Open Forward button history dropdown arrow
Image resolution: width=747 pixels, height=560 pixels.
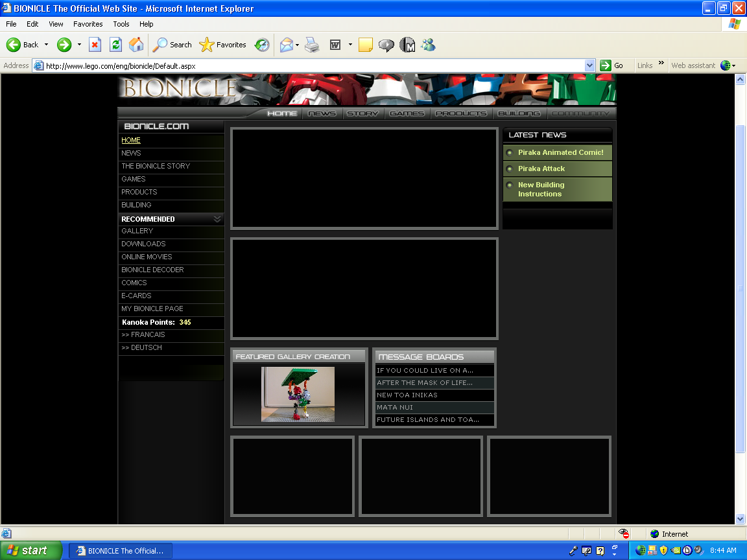coord(79,45)
